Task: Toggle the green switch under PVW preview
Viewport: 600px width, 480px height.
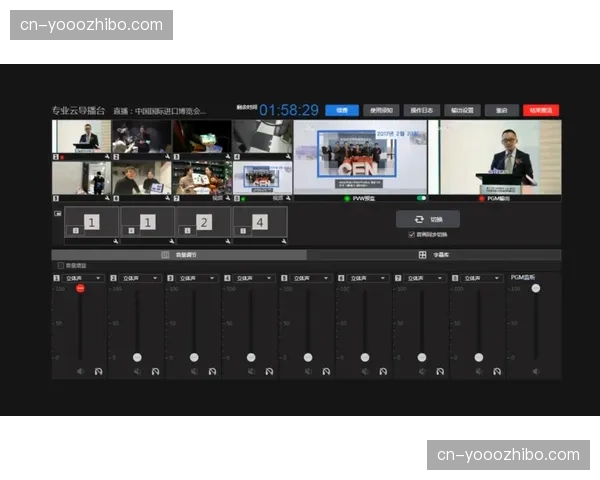Action: tap(421, 198)
